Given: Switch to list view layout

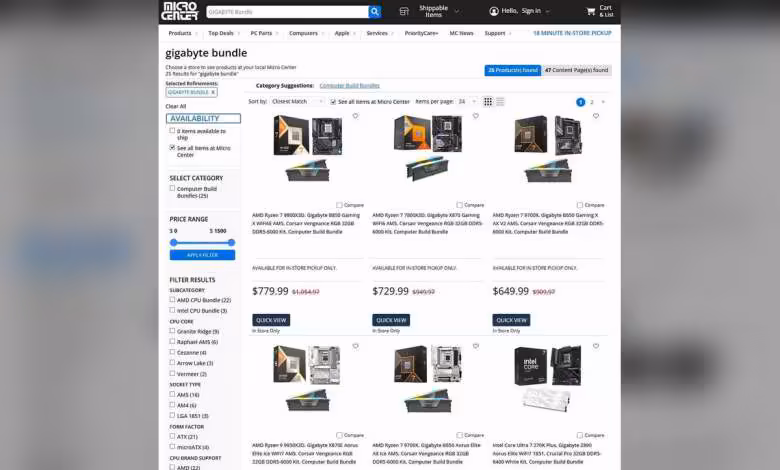Looking at the screenshot, I should tap(500, 101).
